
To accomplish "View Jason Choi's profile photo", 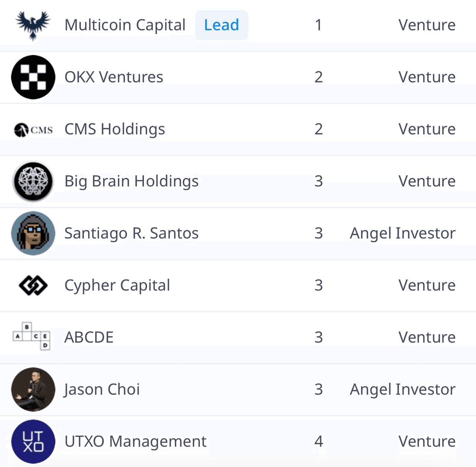I will tap(33, 390).
